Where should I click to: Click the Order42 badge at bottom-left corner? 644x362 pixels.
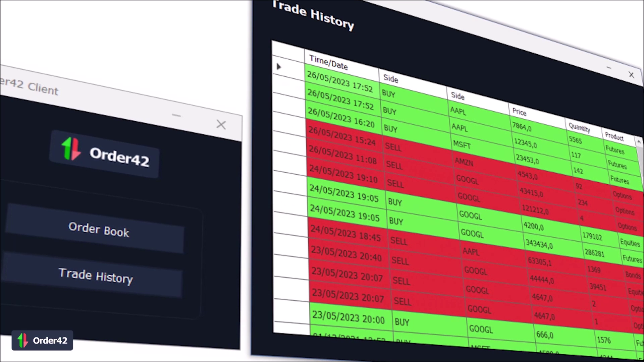coord(42,341)
